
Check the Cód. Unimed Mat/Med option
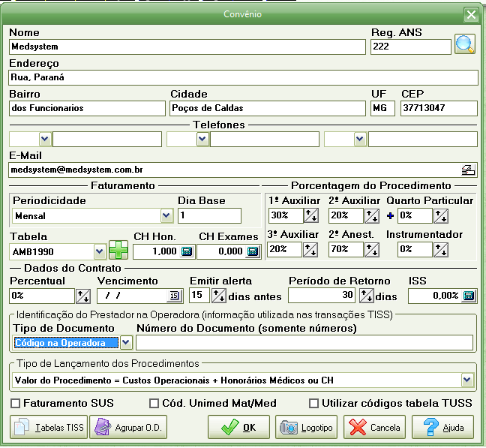[154, 404]
